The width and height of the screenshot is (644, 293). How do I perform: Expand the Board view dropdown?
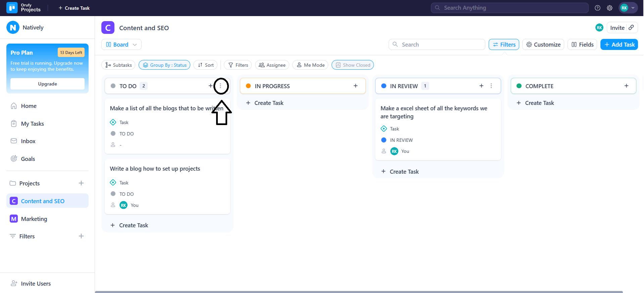[x=121, y=45]
